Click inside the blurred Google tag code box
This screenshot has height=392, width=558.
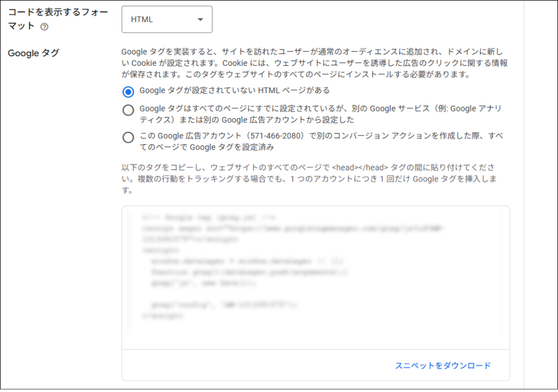(x=316, y=272)
